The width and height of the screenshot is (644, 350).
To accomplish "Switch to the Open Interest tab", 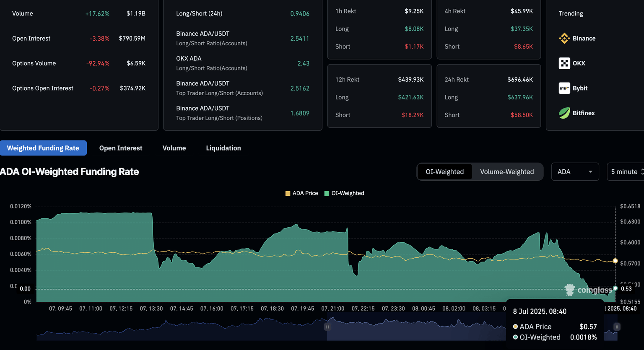I will coord(121,148).
